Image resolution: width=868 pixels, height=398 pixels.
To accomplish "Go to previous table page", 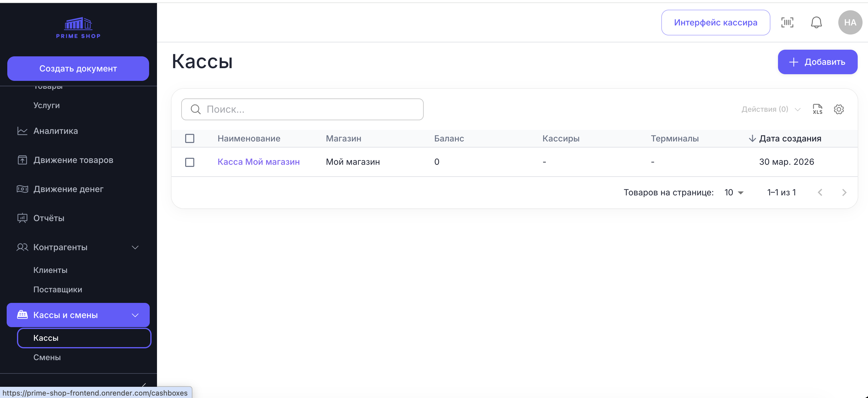I will [x=820, y=192].
